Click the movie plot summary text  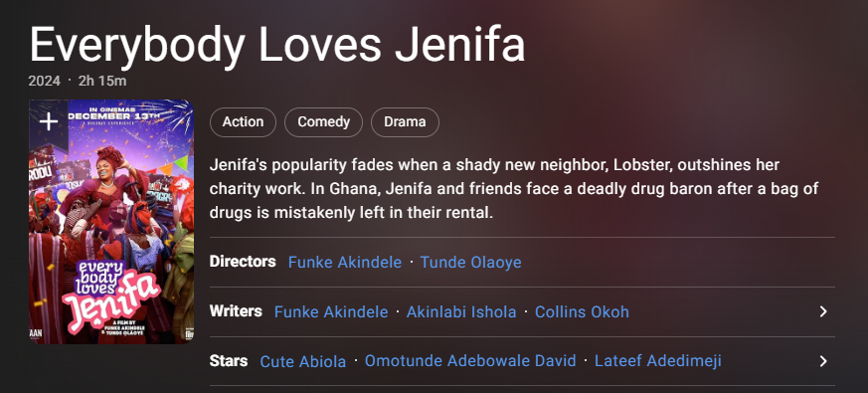(x=514, y=189)
